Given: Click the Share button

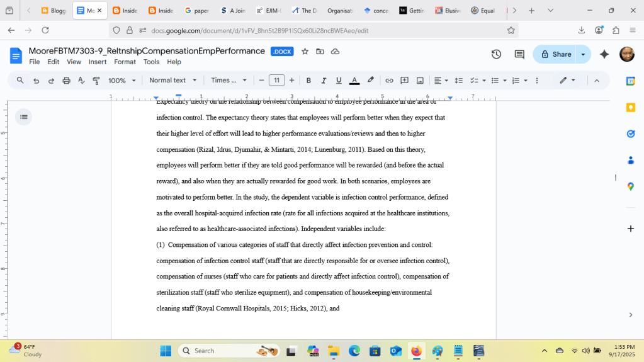Looking at the screenshot, I should 555,54.
